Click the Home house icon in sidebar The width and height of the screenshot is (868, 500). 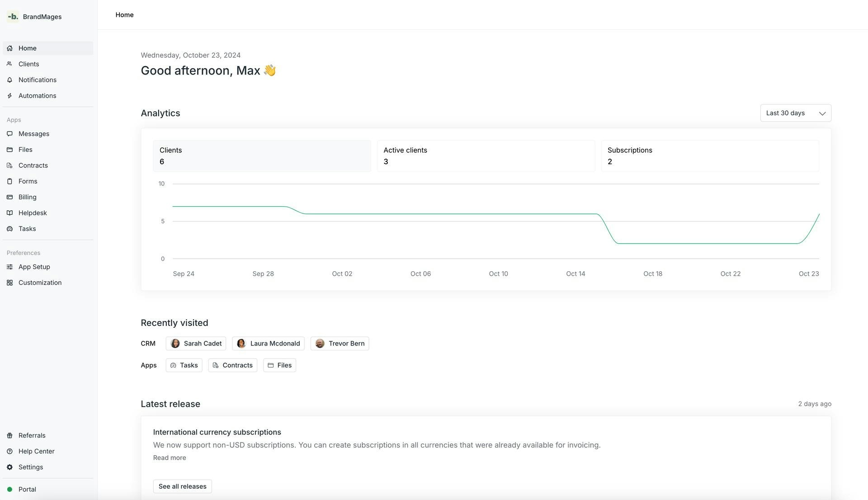(x=9, y=48)
